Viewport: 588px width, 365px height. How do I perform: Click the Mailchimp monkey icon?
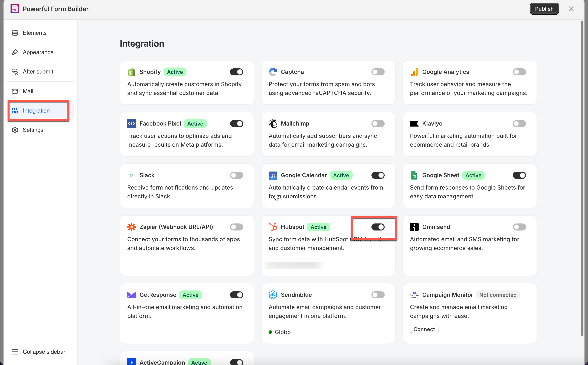click(x=273, y=124)
